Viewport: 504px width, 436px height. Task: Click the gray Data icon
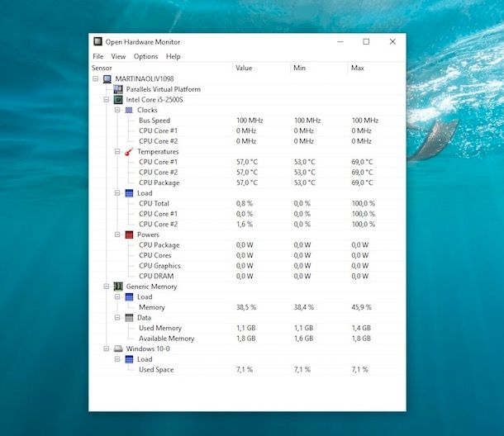click(129, 318)
